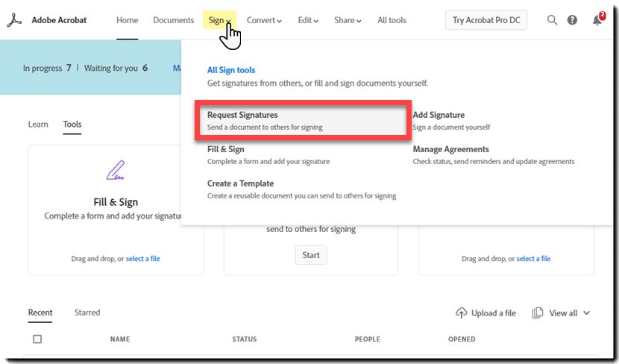Go to the Home tab
Viewport: 619px width, 364px height.
(x=127, y=20)
